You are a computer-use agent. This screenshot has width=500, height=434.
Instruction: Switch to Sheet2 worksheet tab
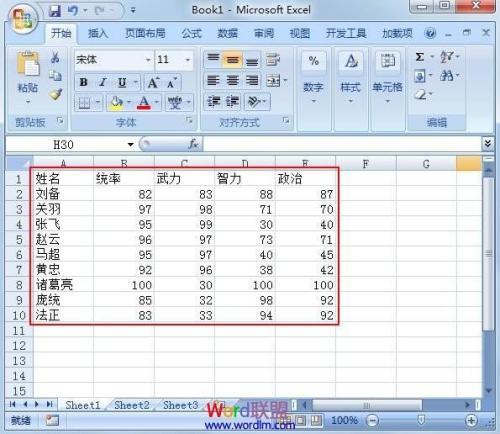pyautogui.click(x=132, y=405)
